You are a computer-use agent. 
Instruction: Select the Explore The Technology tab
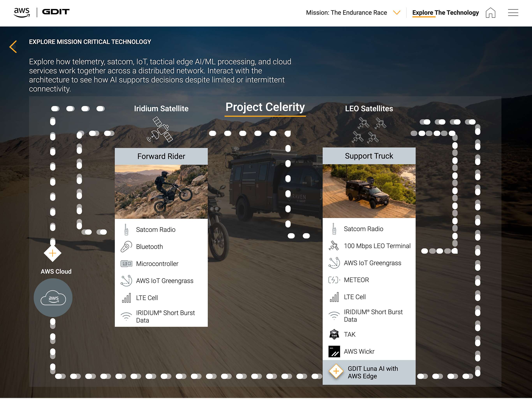pyautogui.click(x=445, y=12)
